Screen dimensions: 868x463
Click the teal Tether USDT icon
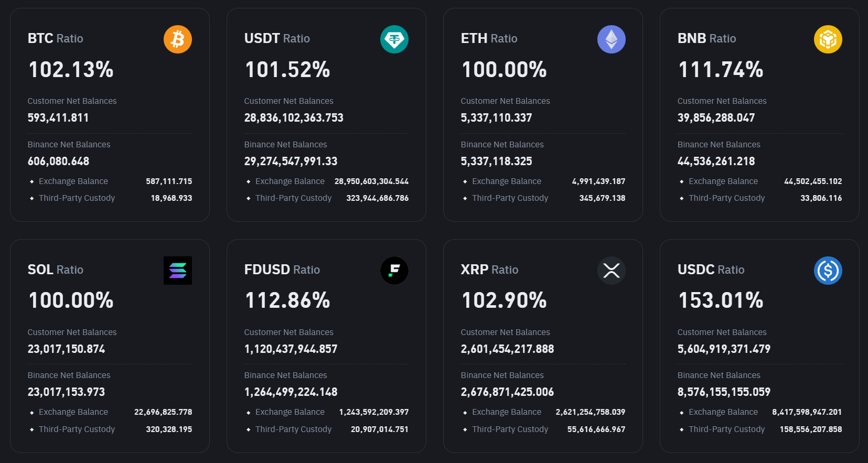pos(394,39)
